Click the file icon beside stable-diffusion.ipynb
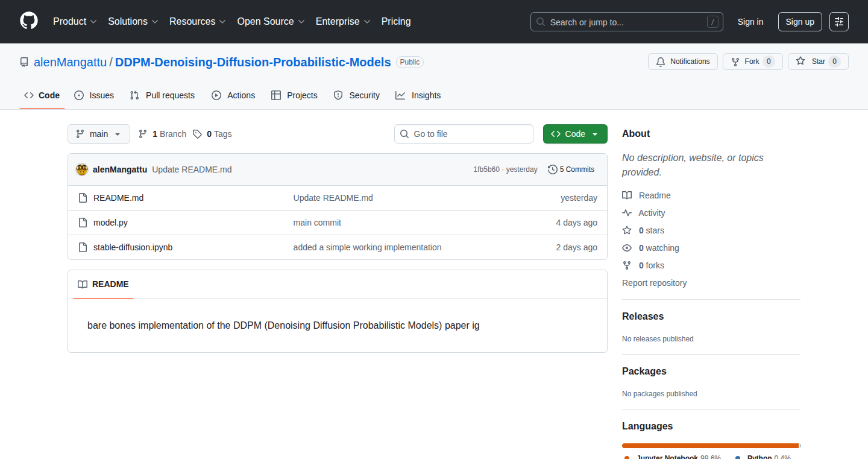The image size is (868, 459). click(x=83, y=247)
